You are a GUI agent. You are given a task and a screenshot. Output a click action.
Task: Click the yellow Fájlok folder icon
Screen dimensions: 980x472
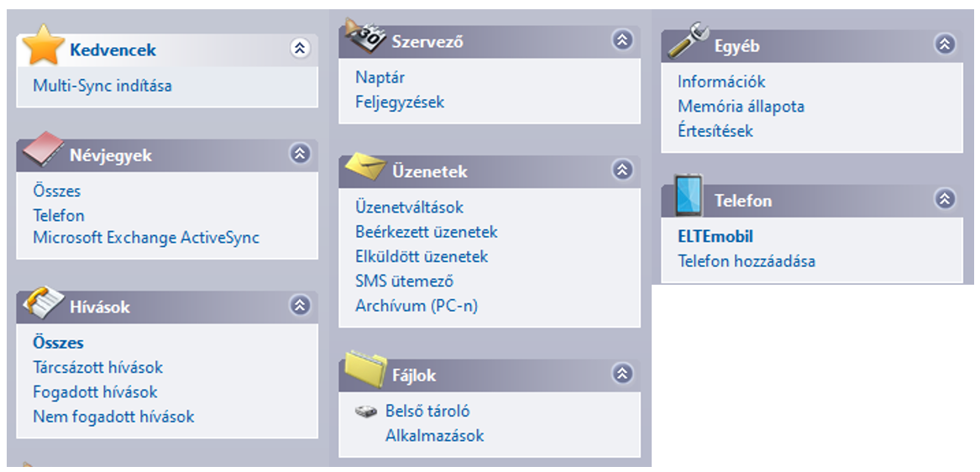click(365, 370)
